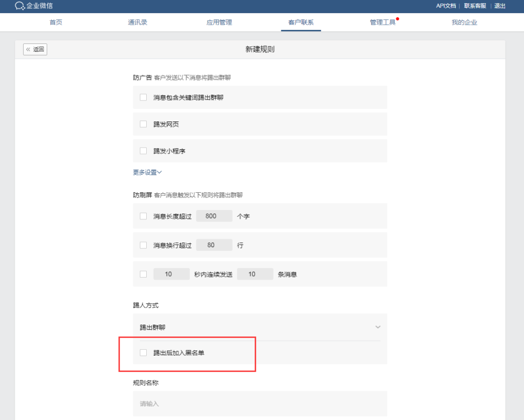Click the 返回 back button
This screenshot has width=524, height=420.
click(35, 49)
